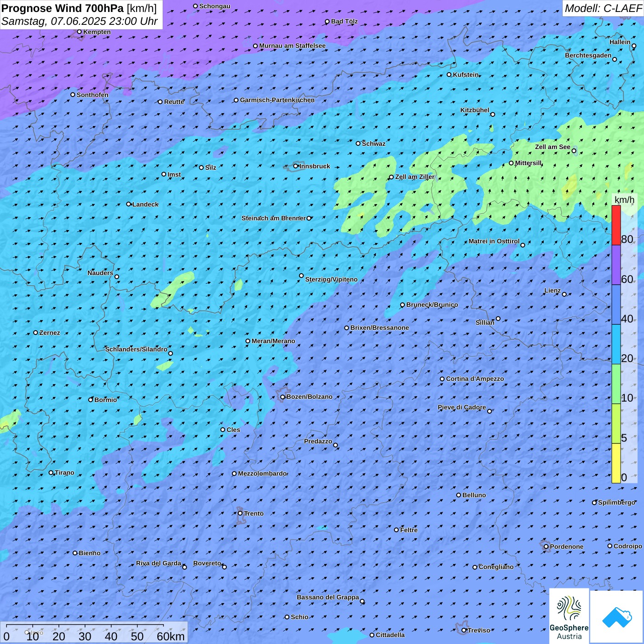Click the Steinach am Brenner label

pos(274,218)
